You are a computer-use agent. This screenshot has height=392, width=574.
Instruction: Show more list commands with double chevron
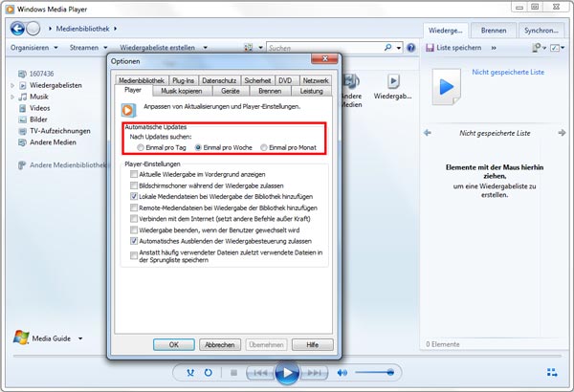tap(494, 48)
